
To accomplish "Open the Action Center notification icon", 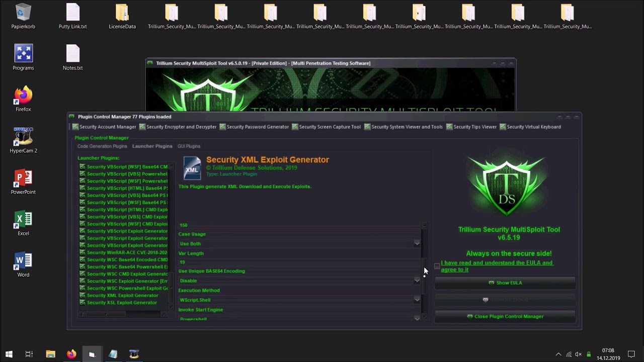I will [631, 354].
